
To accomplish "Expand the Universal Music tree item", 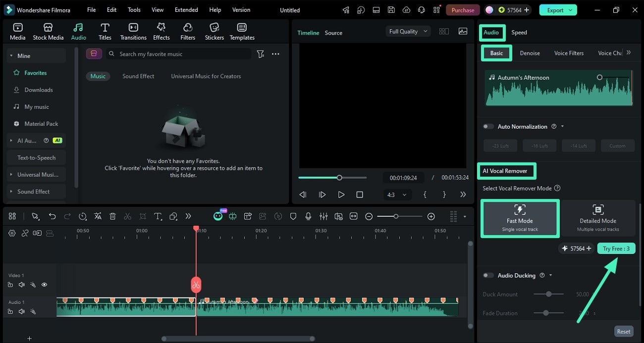I will (x=11, y=175).
